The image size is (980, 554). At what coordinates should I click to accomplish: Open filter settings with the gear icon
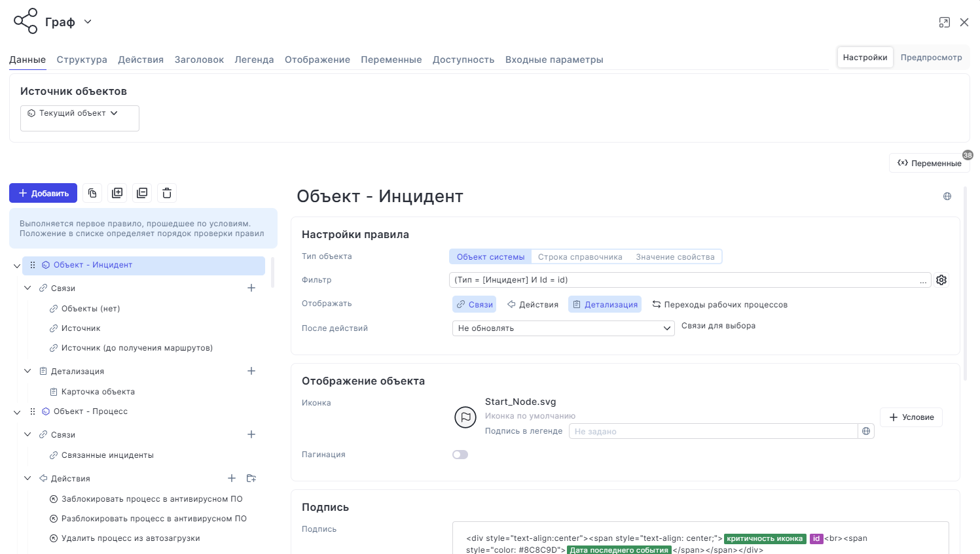(941, 280)
